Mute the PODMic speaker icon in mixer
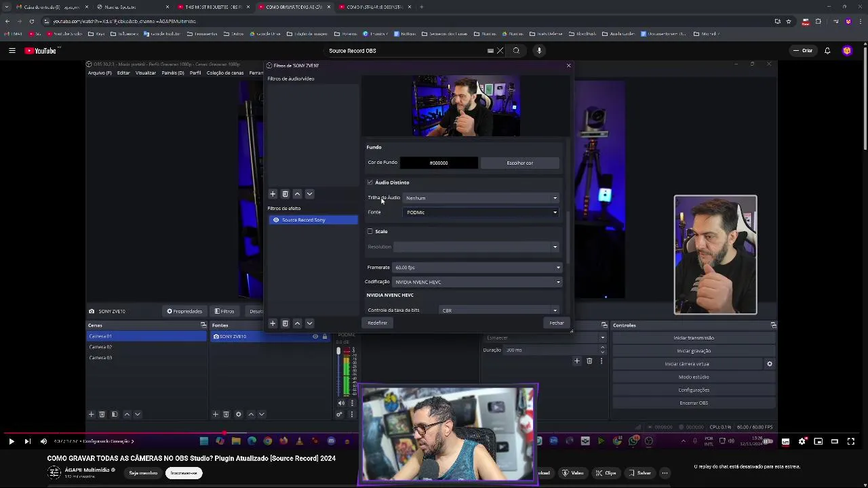 tap(341, 403)
